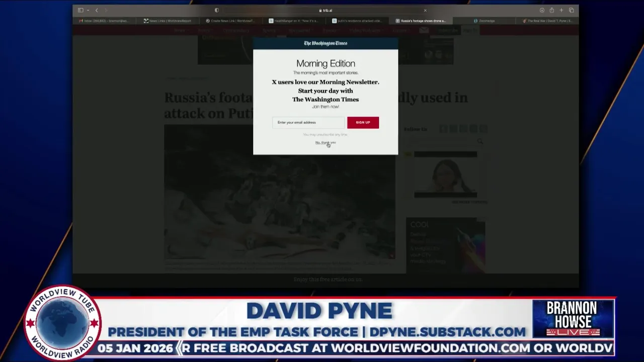The image size is (644, 362).
Task: Open the Safari downloads icon
Action: [542, 10]
